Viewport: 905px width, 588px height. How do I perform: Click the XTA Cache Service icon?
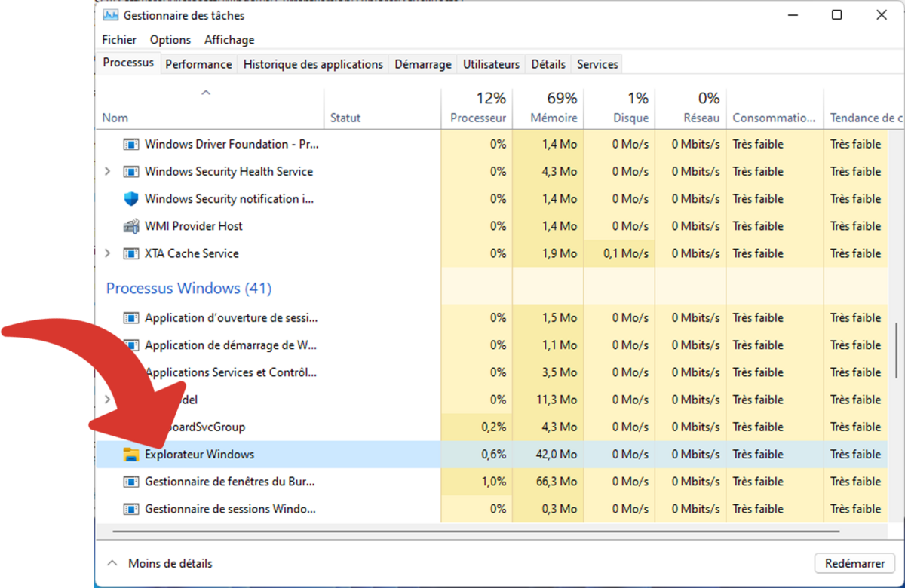(x=131, y=253)
